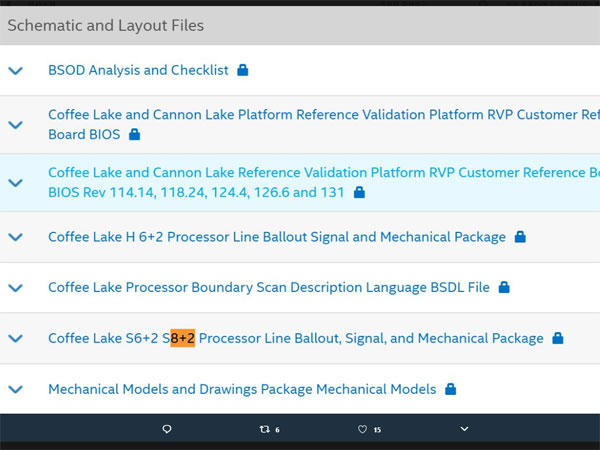Click lock icon beside Package Mechanical Models

(451, 389)
